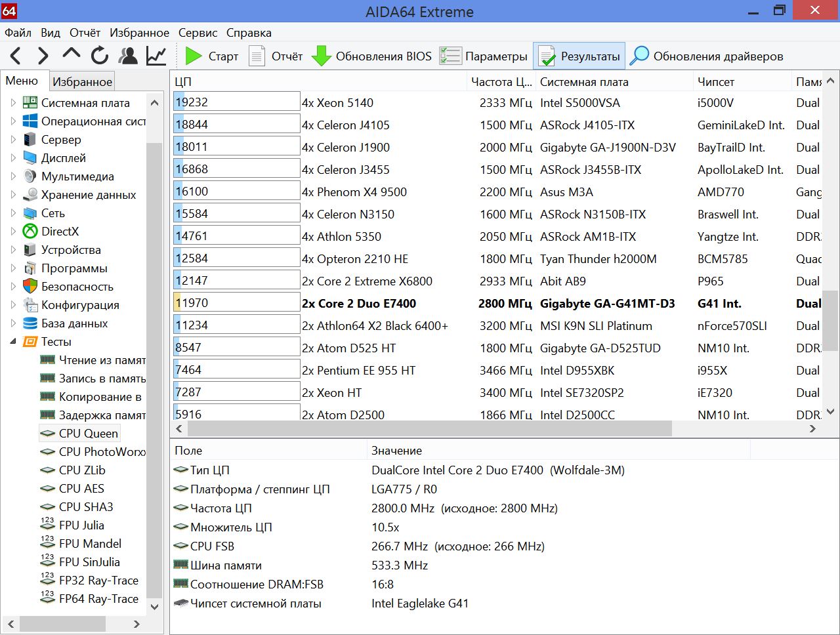Image resolution: width=840 pixels, height=635 pixels.
Task: Click the Обновления драйверов magnifier icon
Action: coord(639,56)
